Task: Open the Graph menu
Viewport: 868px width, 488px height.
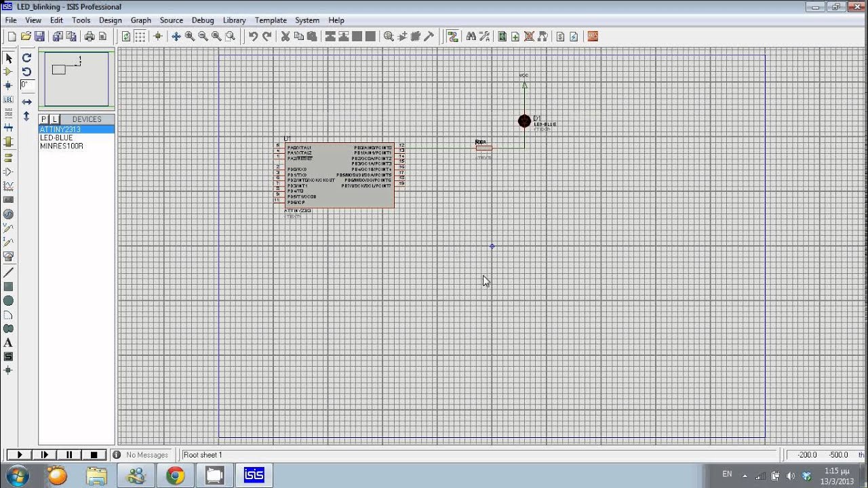Action: [141, 20]
